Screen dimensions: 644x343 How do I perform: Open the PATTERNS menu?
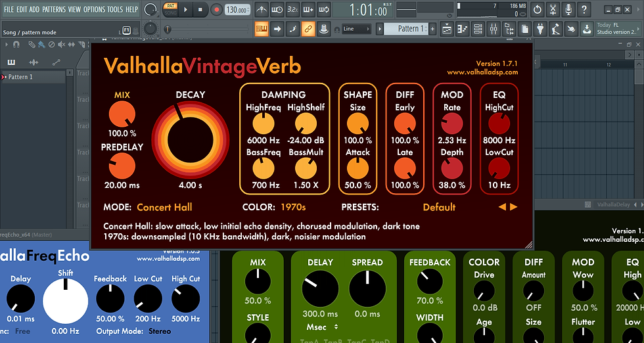point(54,9)
